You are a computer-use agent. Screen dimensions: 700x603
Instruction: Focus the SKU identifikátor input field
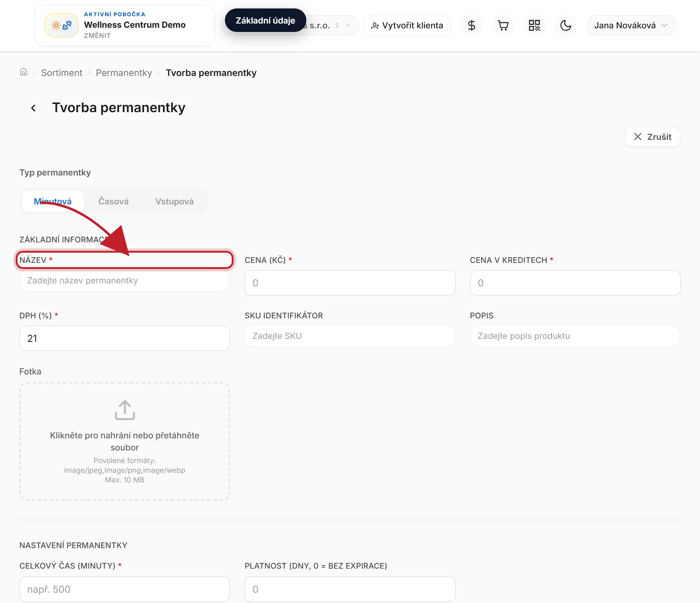(350, 336)
